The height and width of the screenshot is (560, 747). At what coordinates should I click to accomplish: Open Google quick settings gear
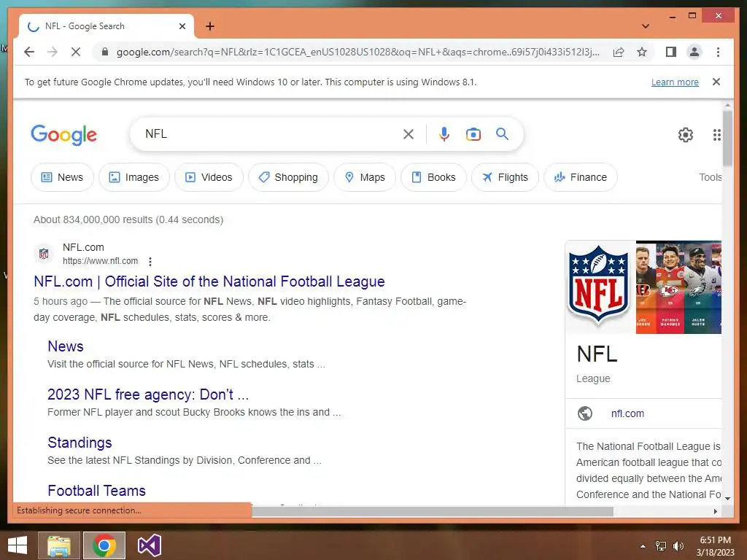[x=685, y=135]
